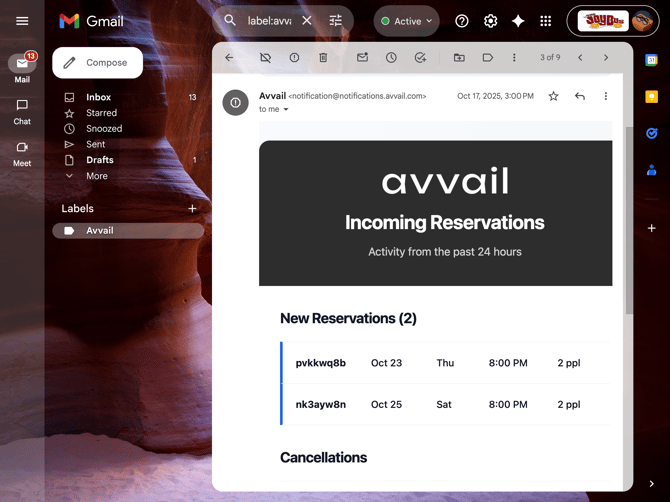Add email to Tasks
670x502 pixels.
tap(420, 58)
